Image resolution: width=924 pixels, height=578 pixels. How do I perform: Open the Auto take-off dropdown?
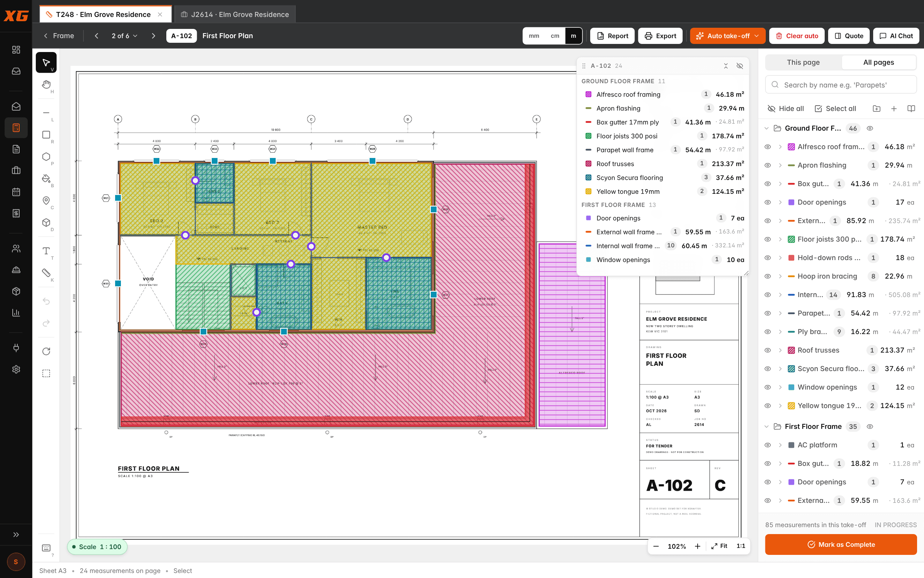point(727,36)
